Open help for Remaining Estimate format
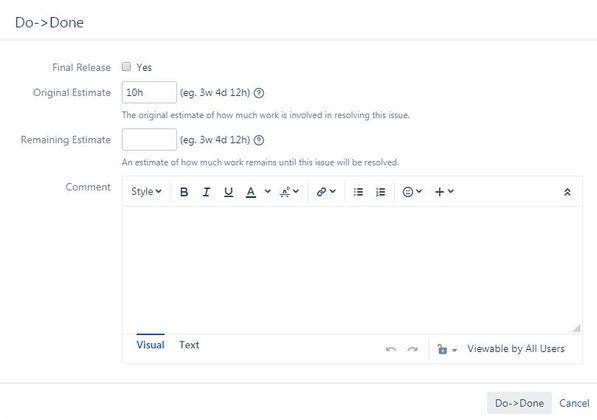This screenshot has height=420, width=597. coord(259,141)
